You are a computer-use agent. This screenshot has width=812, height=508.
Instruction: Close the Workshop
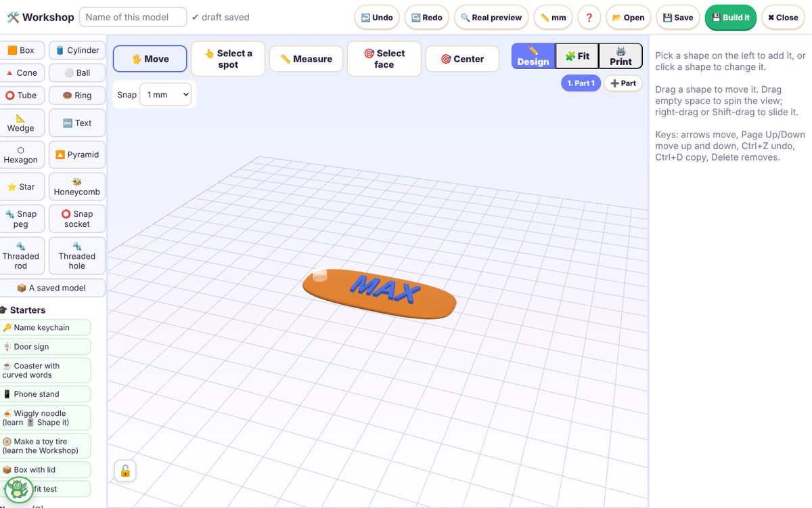[783, 18]
